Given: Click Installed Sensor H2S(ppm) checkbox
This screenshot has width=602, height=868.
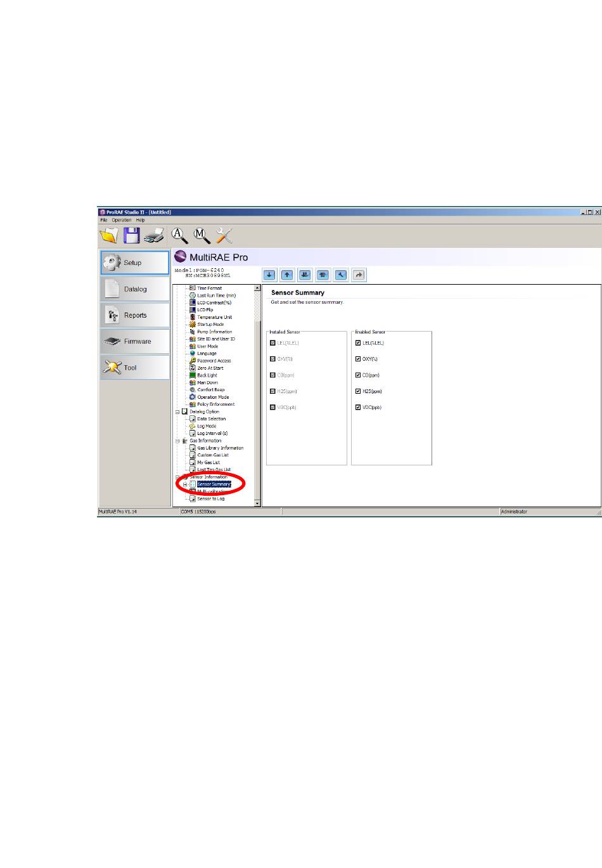Looking at the screenshot, I should 273,391.
